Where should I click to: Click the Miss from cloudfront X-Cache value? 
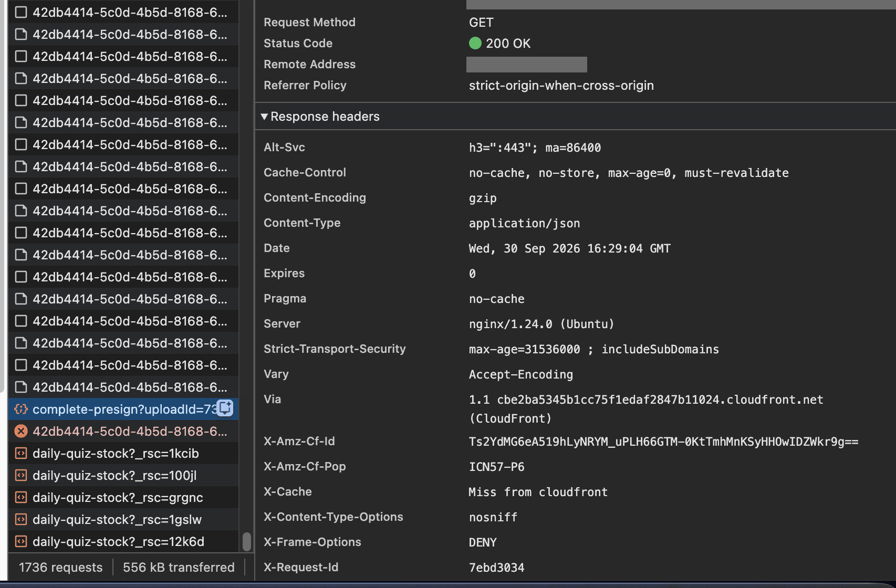538,492
